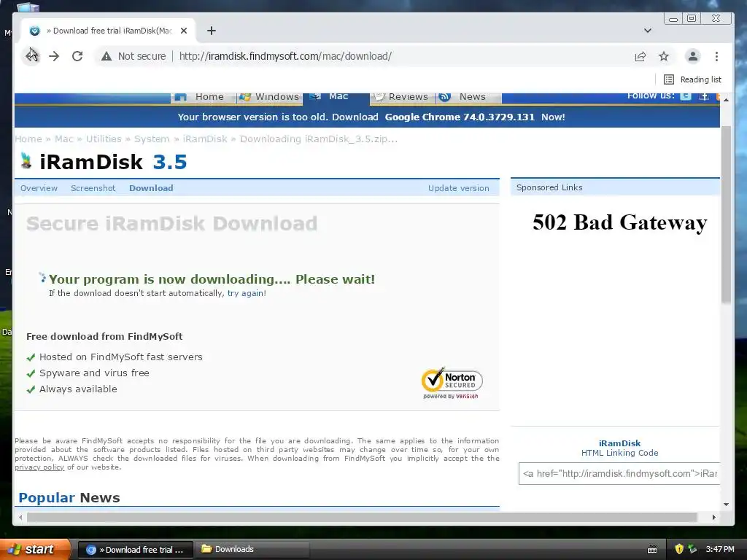Click the Mac breadcrumb link
The width and height of the screenshot is (747, 560).
coord(64,139)
